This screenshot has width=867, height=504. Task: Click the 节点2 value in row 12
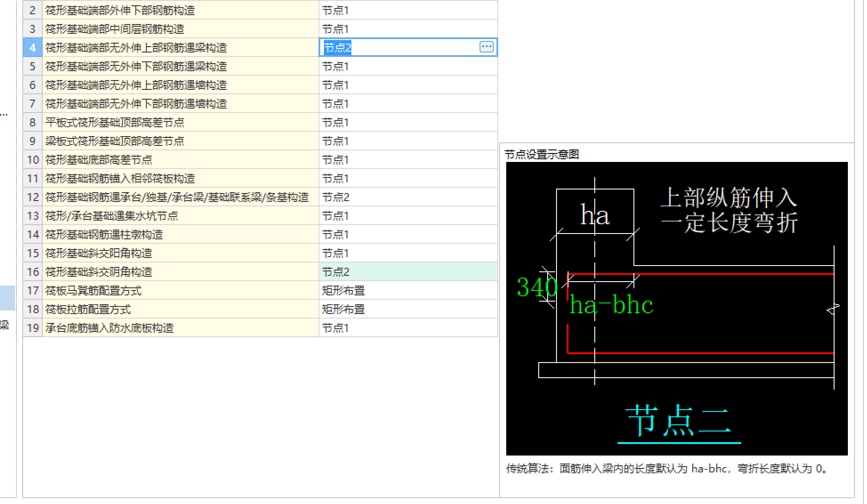pyautogui.click(x=408, y=197)
